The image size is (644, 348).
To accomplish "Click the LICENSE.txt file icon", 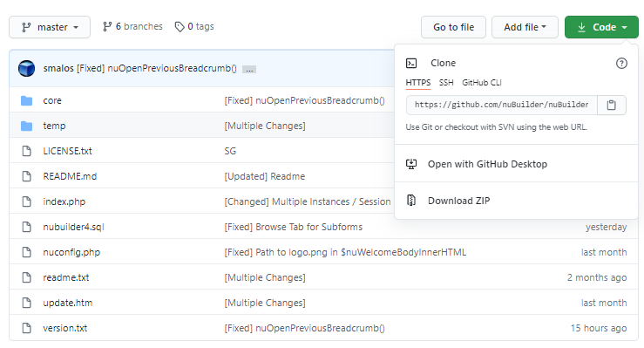I will point(27,151).
